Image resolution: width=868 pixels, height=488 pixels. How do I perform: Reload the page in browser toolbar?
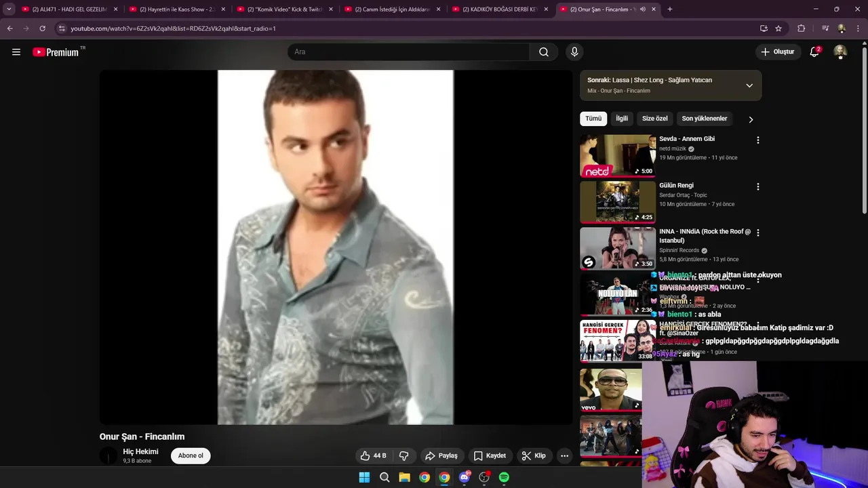[x=42, y=28]
